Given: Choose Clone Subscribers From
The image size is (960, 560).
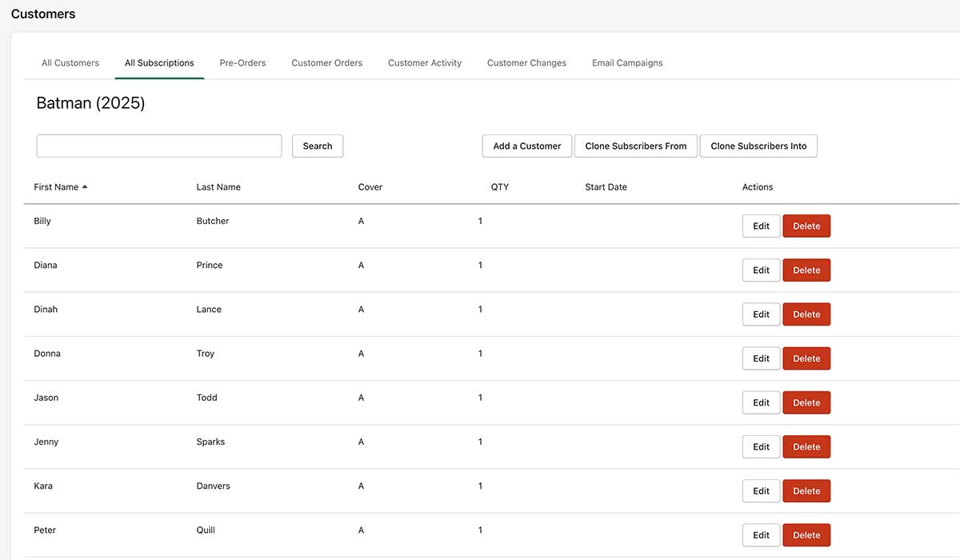Looking at the screenshot, I should (636, 146).
